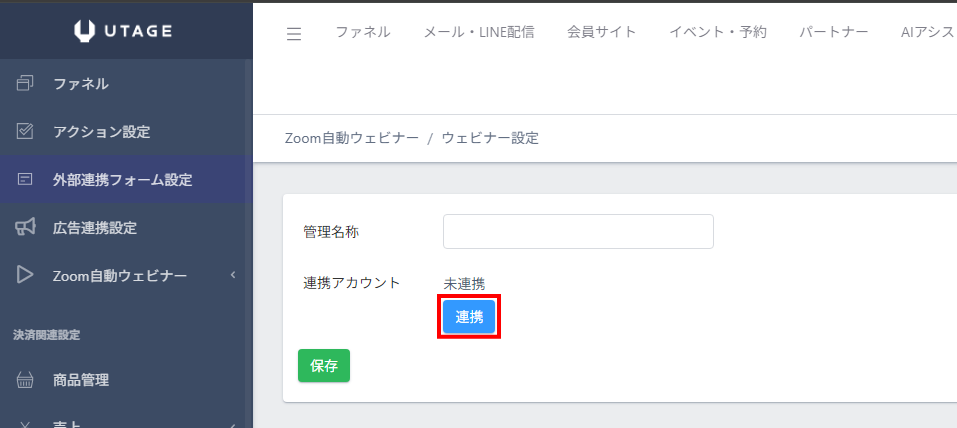Click the basket icon for 商品管理
957x428 pixels.
click(26, 380)
